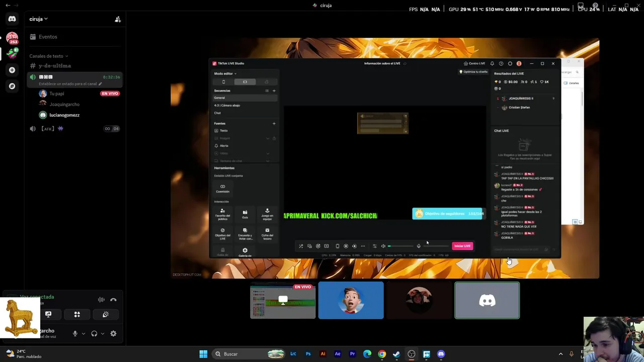Expand the ciruja server menu

(x=38, y=19)
